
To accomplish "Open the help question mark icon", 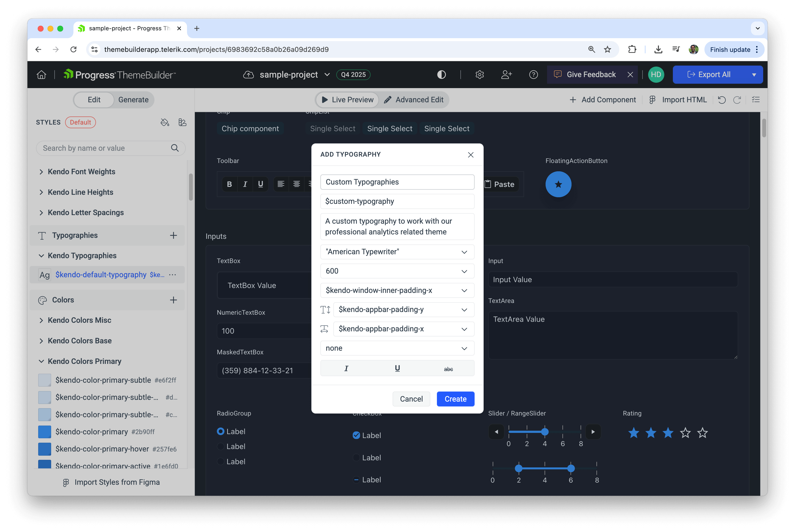I will [x=533, y=75].
